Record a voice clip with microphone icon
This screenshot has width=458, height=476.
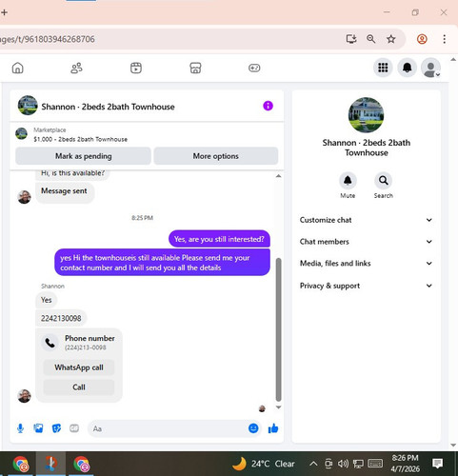pyautogui.click(x=20, y=428)
